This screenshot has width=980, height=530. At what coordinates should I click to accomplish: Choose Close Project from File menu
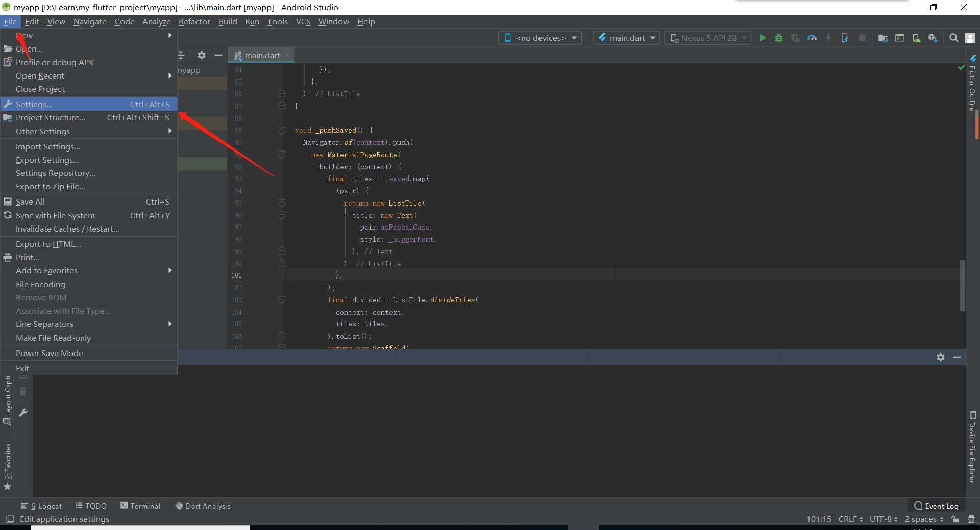click(89, 89)
